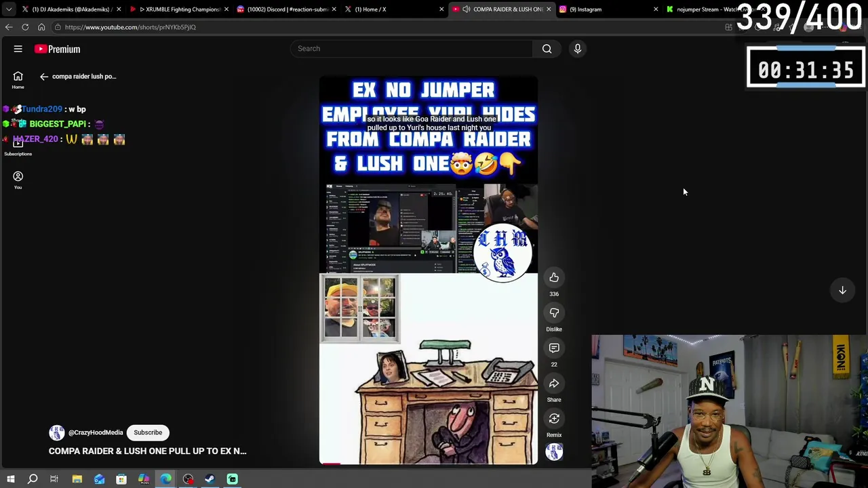The width and height of the screenshot is (868, 488).
Task: Click the browser home button
Action: 41,27
